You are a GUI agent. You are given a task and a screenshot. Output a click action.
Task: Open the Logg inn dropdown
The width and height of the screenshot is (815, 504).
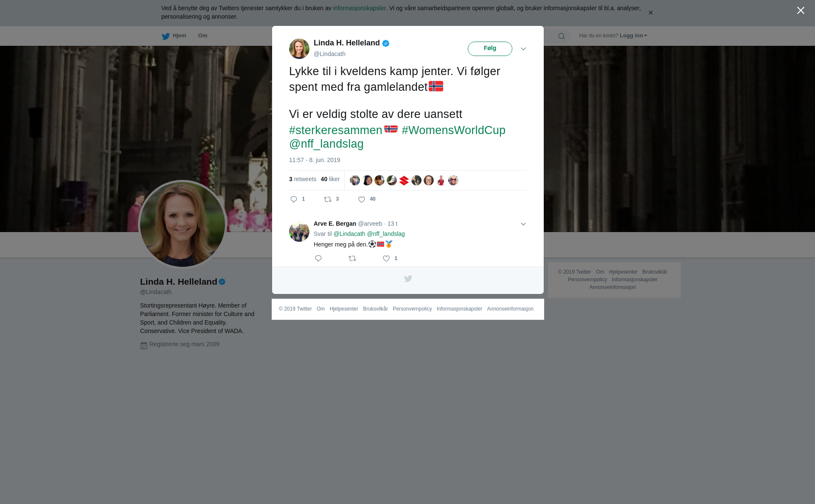tap(633, 36)
